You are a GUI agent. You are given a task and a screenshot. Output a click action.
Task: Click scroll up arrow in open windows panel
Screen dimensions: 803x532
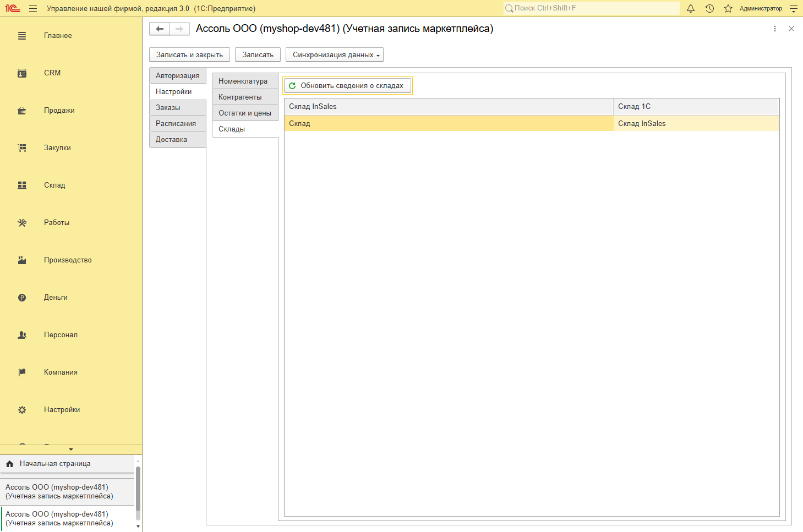tap(138, 461)
